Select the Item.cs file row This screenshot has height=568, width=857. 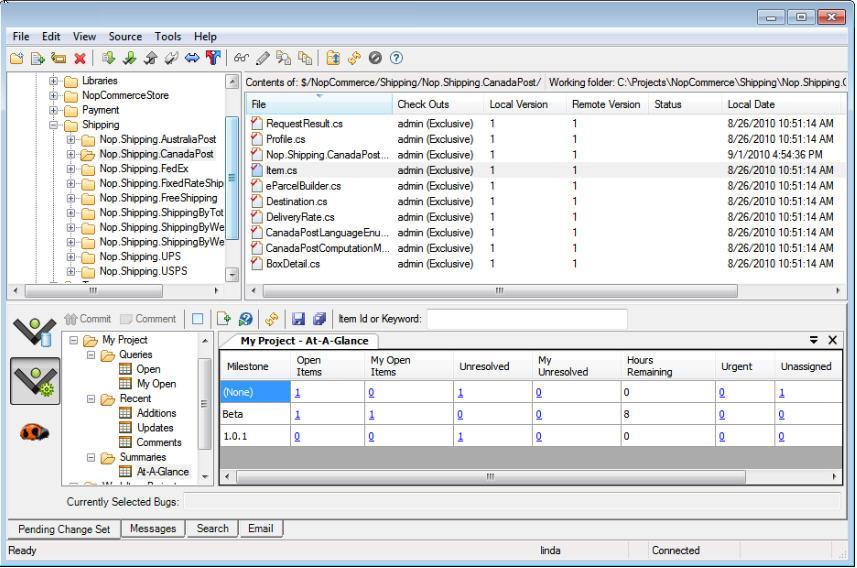(x=544, y=171)
